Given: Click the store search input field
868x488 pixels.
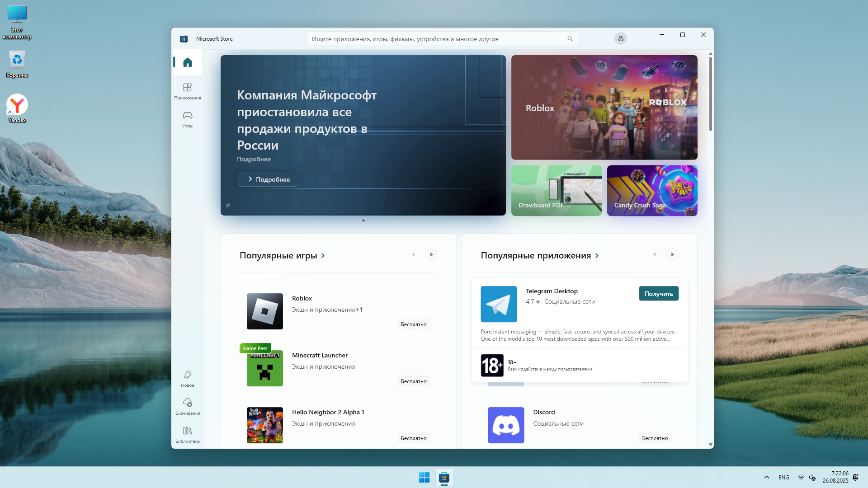Looking at the screenshot, I should [434, 39].
